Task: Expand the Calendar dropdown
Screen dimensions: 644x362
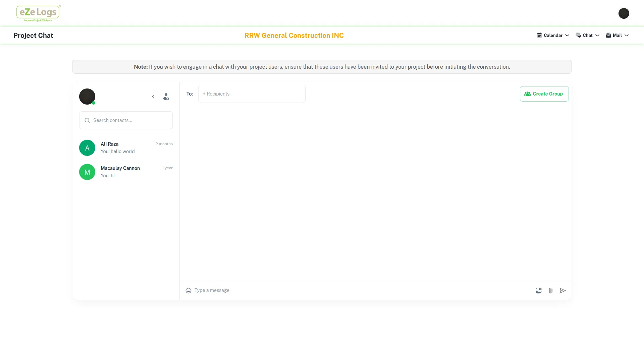Action: 553,35
